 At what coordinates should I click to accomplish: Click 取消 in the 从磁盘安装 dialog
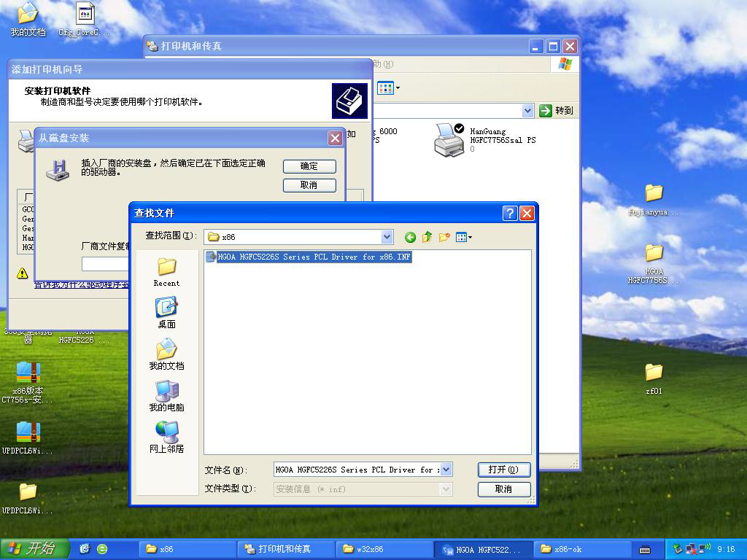pyautogui.click(x=309, y=185)
